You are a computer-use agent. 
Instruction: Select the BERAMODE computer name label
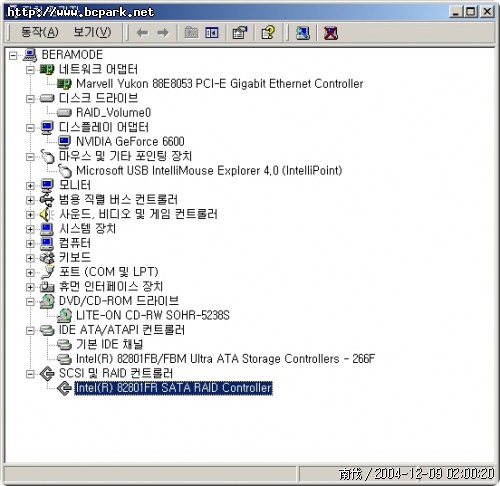tap(72, 55)
